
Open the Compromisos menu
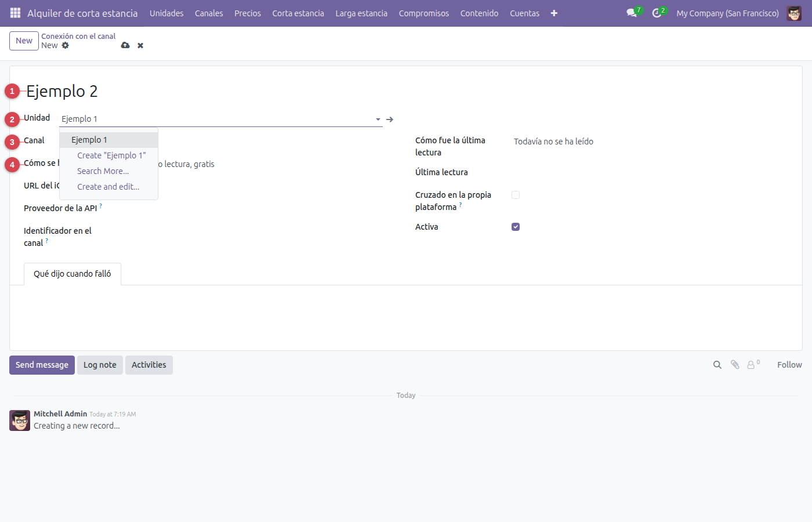(x=424, y=13)
